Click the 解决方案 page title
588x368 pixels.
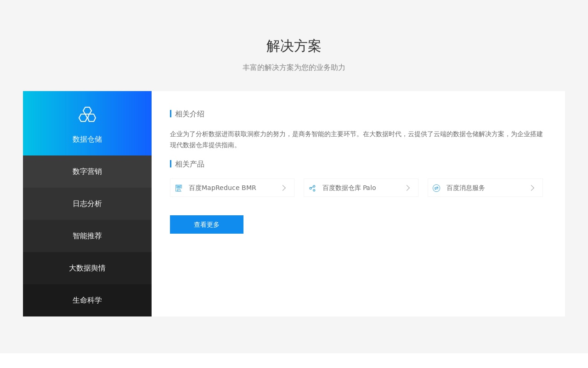pos(294,46)
